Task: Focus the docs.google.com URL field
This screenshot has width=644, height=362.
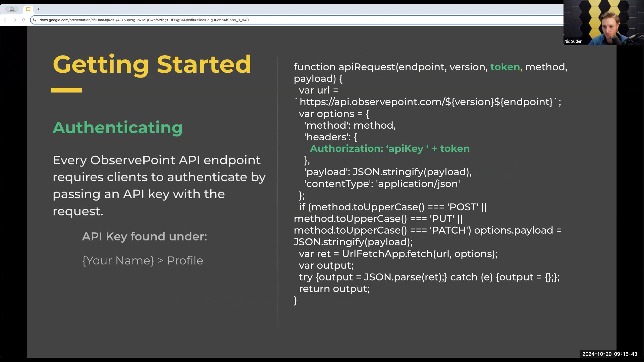Action: click(x=144, y=20)
